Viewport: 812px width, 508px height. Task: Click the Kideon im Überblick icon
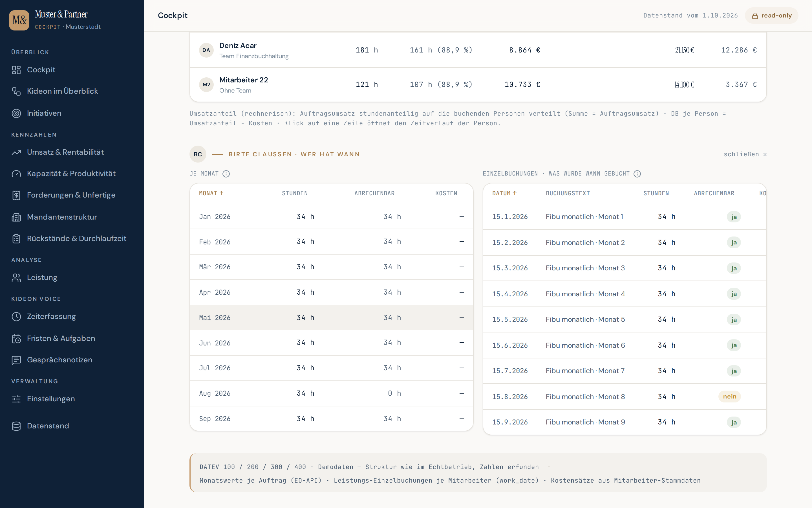coord(16,91)
